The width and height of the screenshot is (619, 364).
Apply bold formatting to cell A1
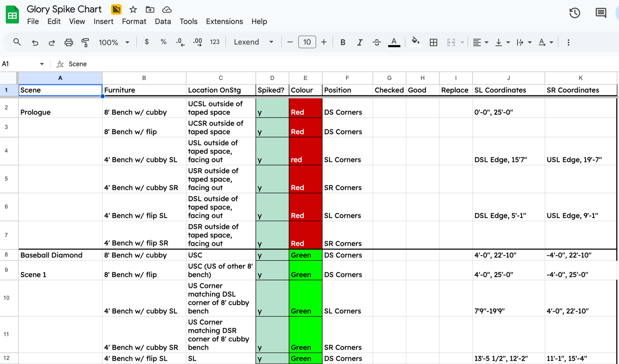[x=343, y=42]
